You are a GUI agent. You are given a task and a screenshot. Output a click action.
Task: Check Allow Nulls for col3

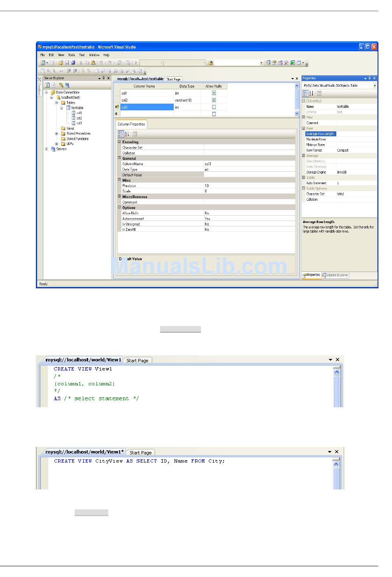click(214, 107)
